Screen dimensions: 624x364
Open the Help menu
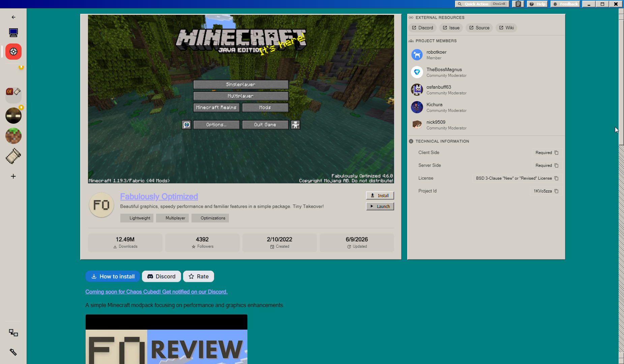click(x=538, y=4)
